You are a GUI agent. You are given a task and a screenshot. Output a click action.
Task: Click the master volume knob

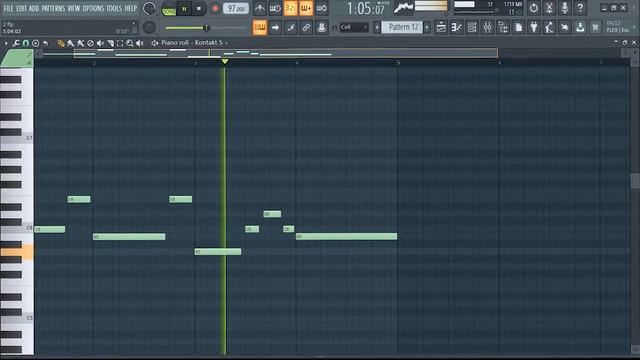pos(149,8)
